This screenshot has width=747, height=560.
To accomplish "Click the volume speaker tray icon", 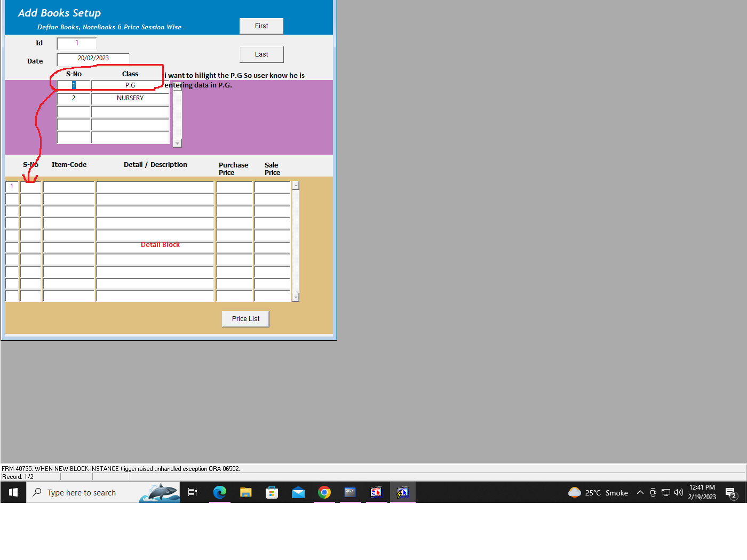I will click(678, 492).
